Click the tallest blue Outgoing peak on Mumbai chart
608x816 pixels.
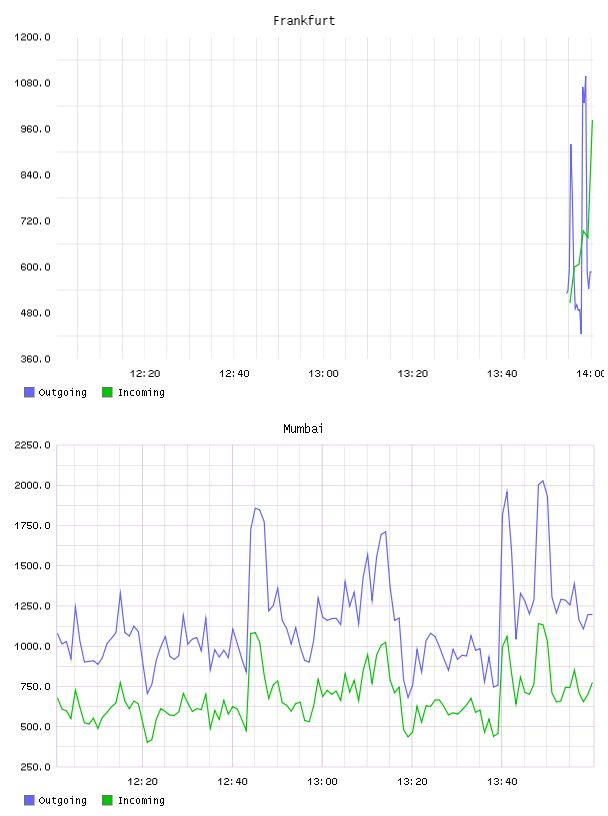[x=543, y=481]
